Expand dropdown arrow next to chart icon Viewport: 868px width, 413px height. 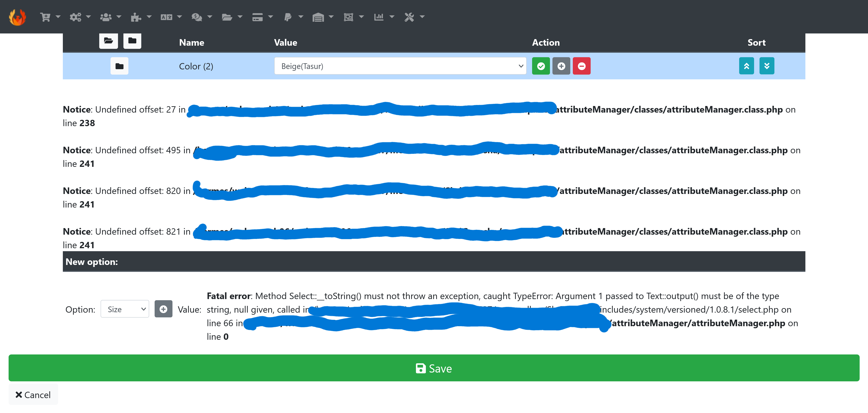[392, 17]
